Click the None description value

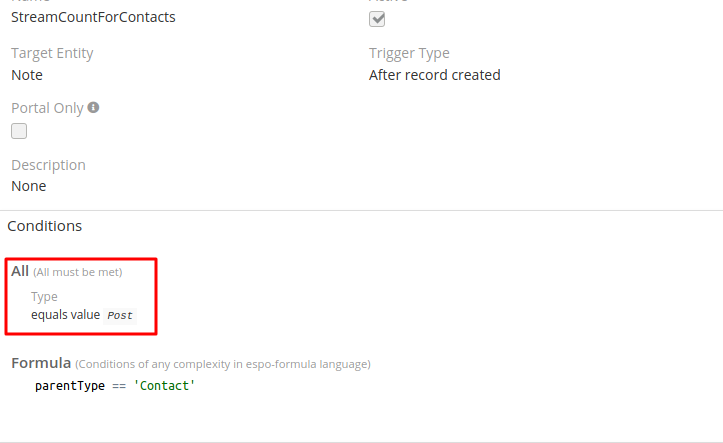(28, 186)
